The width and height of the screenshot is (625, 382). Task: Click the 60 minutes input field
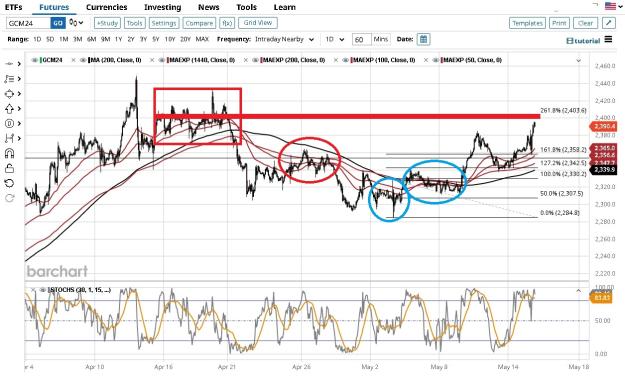[362, 39]
